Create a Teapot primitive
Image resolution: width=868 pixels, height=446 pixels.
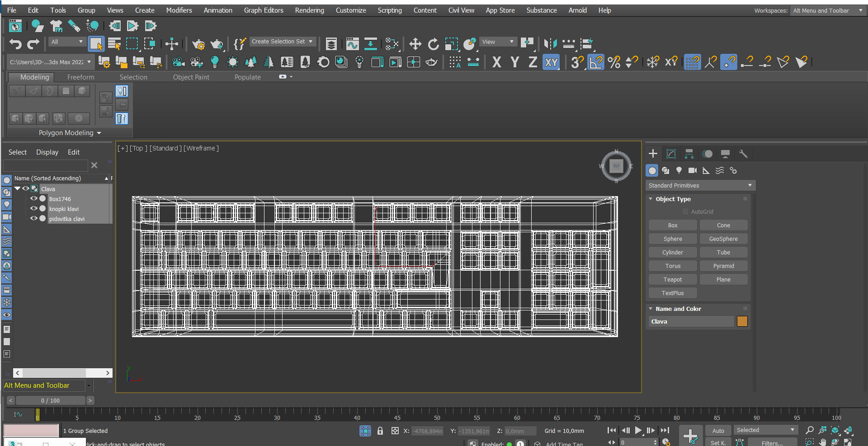point(673,280)
